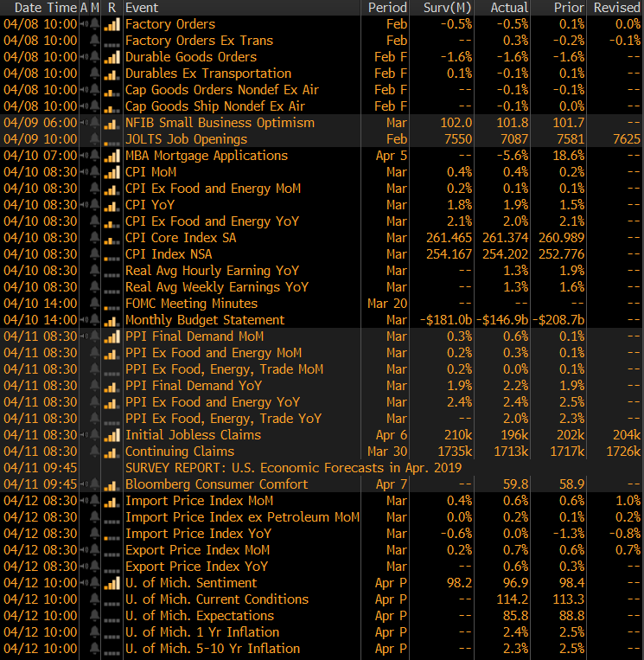The width and height of the screenshot is (644, 660).
Task: Click the speaker icon for CPI MoM
Action: pos(83,172)
